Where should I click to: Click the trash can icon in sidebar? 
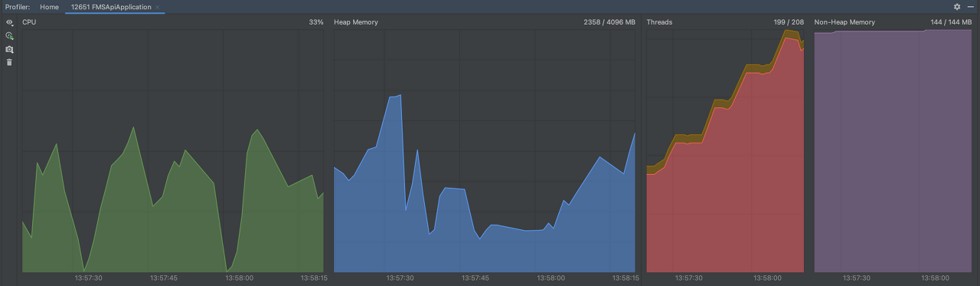[10, 62]
